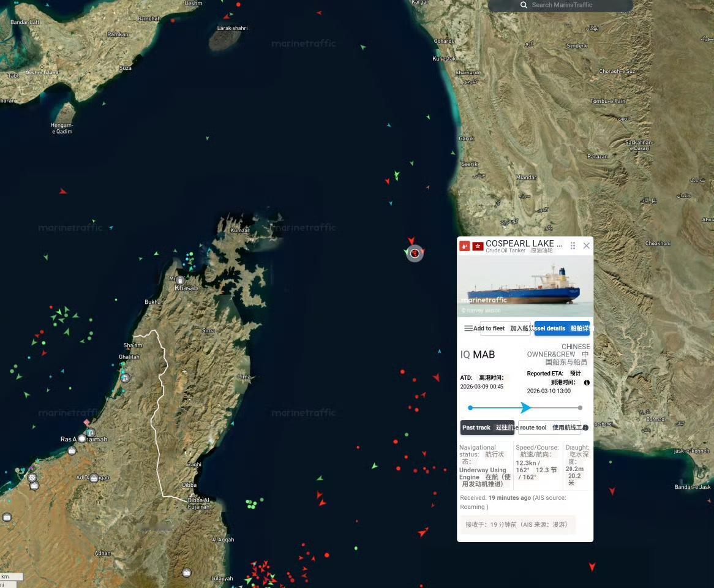Click the Larak shahri island label
714x588 pixels.
tap(232, 28)
